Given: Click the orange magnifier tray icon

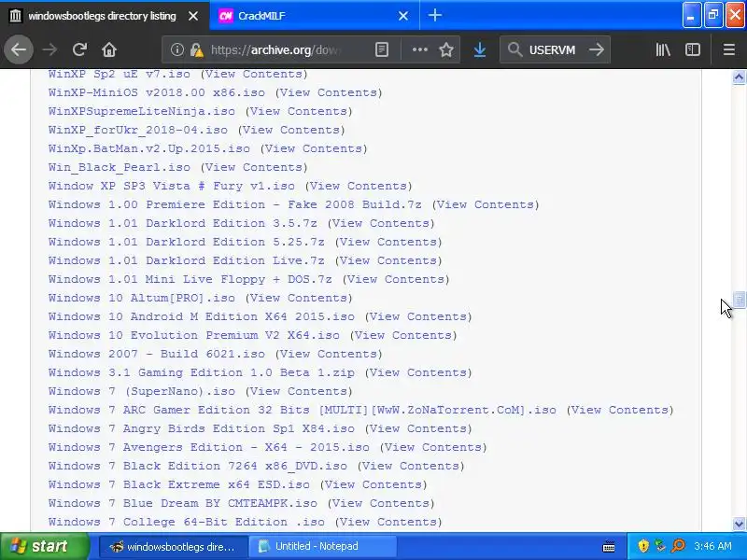Looking at the screenshot, I should point(678,546).
